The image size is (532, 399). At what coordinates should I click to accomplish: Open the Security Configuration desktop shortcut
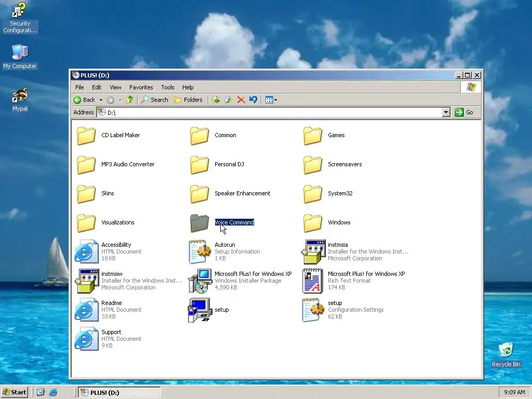pos(20,18)
